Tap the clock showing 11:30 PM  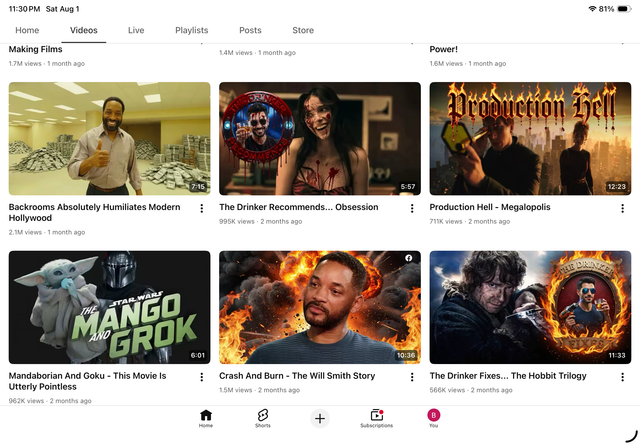click(x=24, y=9)
